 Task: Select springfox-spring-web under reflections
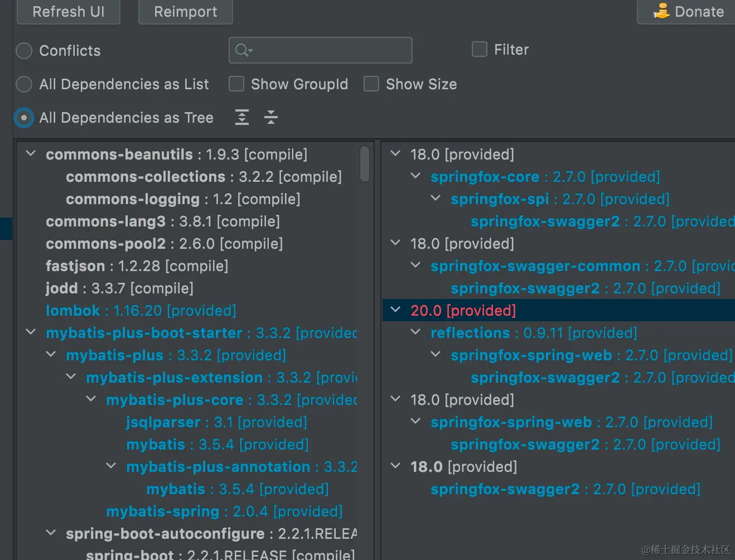click(x=591, y=355)
